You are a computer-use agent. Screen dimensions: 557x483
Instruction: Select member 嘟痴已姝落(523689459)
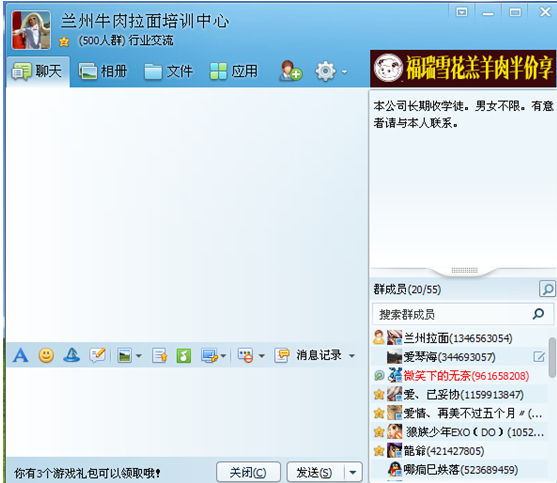click(x=459, y=470)
